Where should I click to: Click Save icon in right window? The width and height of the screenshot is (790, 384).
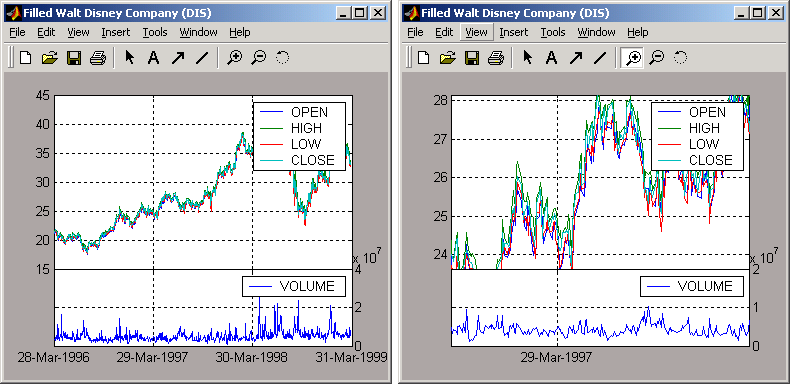[472, 58]
